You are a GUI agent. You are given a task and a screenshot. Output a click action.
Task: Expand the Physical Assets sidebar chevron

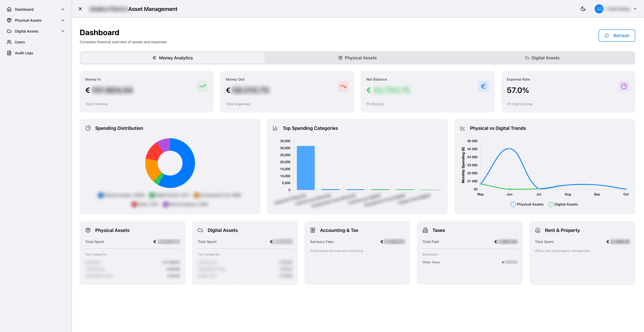pyautogui.click(x=63, y=20)
